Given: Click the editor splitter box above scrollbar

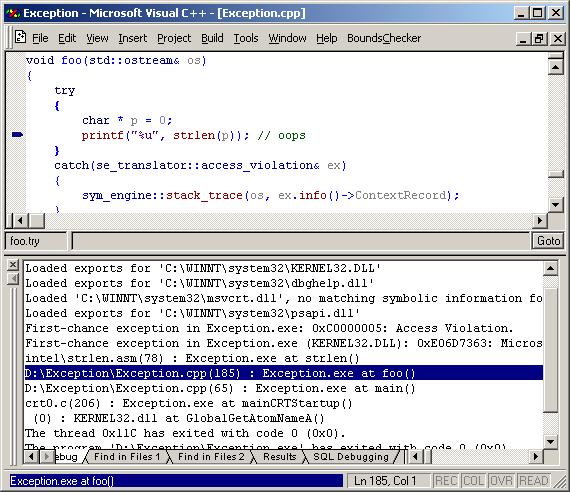Looking at the screenshot, I should [555, 56].
